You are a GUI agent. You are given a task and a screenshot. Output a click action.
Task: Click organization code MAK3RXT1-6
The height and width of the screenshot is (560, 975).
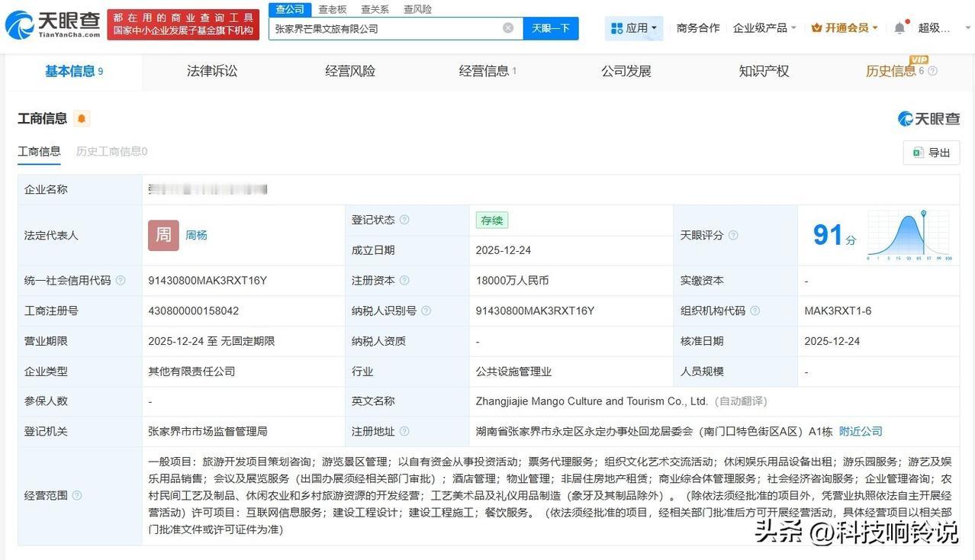(838, 311)
